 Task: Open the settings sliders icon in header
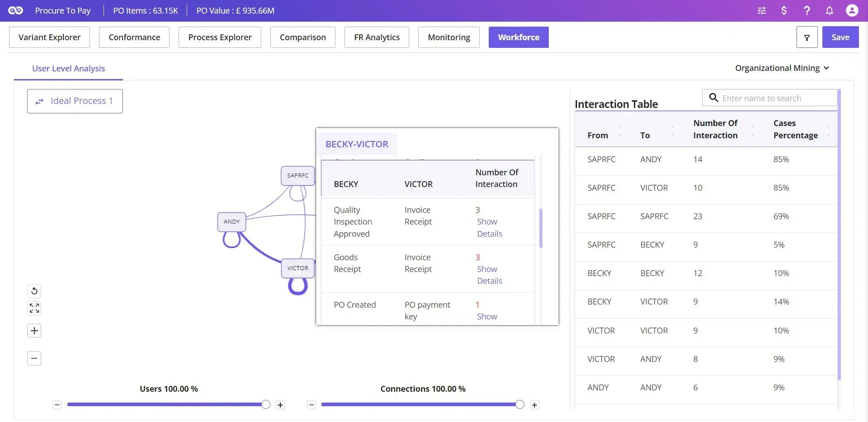point(762,11)
